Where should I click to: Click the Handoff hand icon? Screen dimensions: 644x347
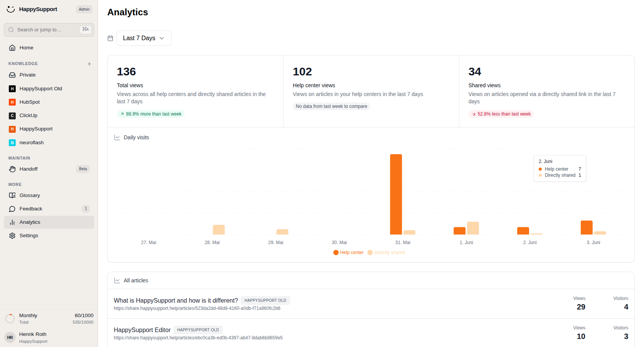(x=12, y=169)
